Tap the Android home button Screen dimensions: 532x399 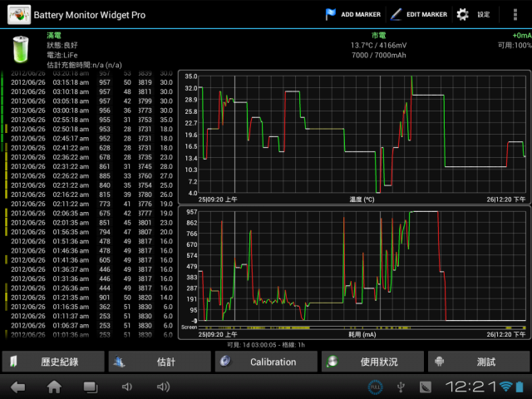pos(54,387)
